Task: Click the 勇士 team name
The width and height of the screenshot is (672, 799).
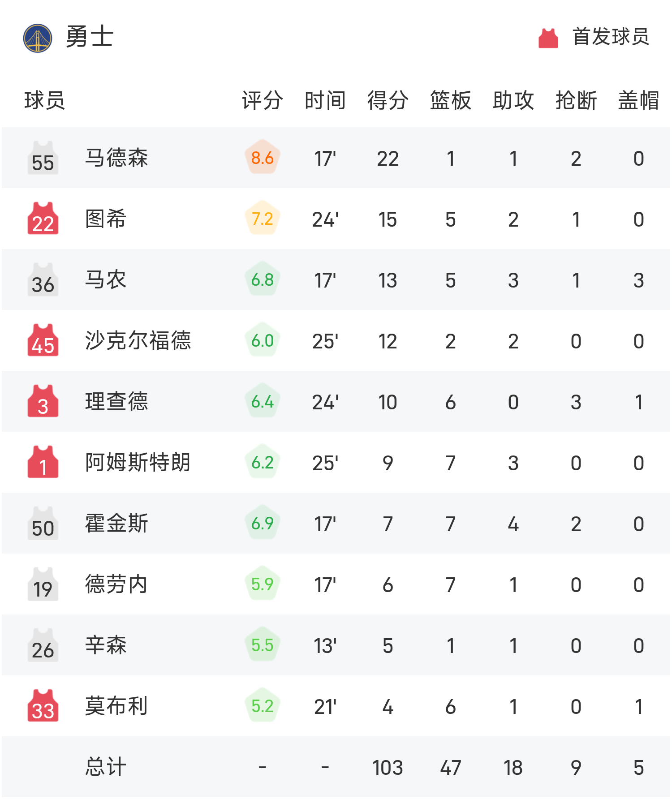Action: coord(90,37)
